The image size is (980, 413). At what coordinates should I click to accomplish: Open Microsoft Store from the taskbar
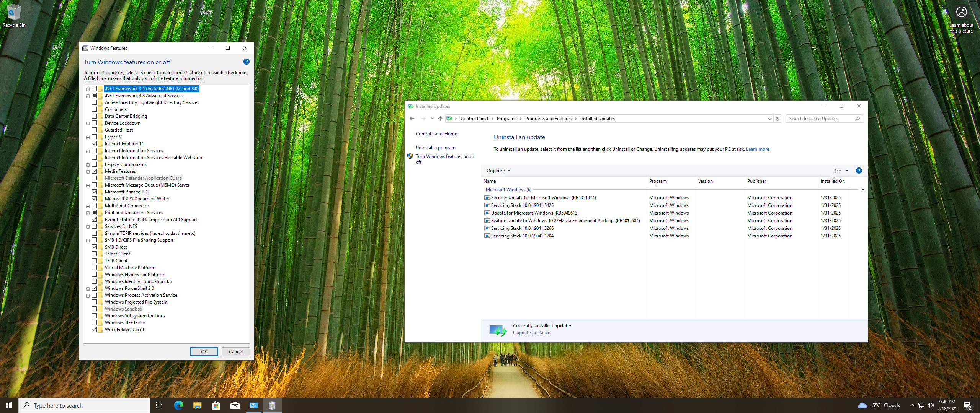(x=216, y=405)
